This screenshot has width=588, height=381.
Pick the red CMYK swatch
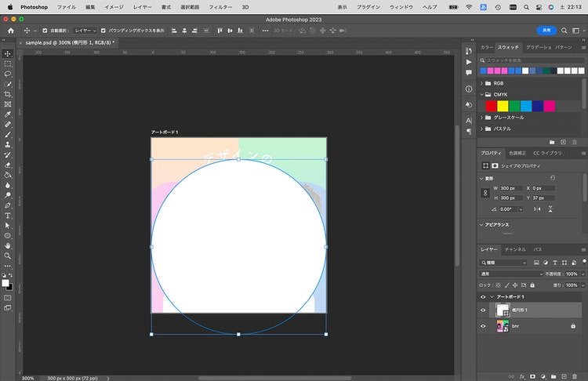click(491, 106)
